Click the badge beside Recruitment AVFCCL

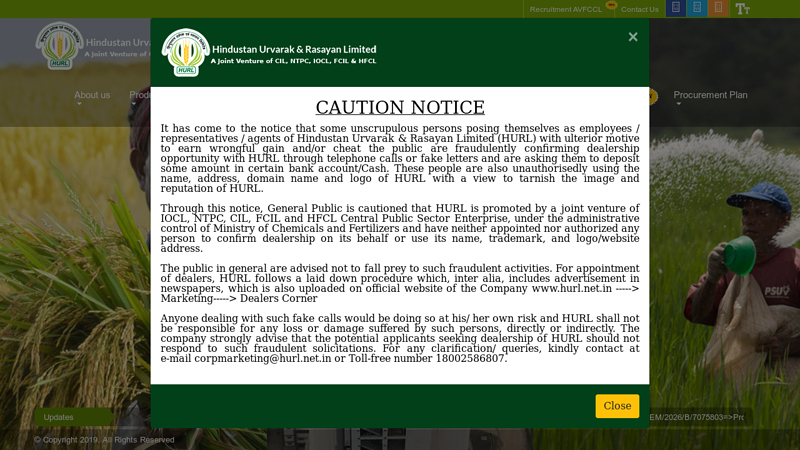tap(611, 6)
